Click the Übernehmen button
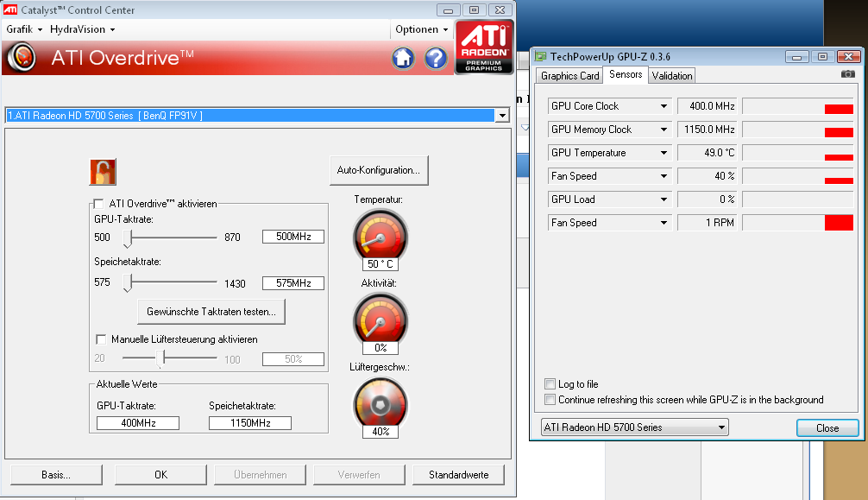The height and width of the screenshot is (500, 868). point(261,474)
